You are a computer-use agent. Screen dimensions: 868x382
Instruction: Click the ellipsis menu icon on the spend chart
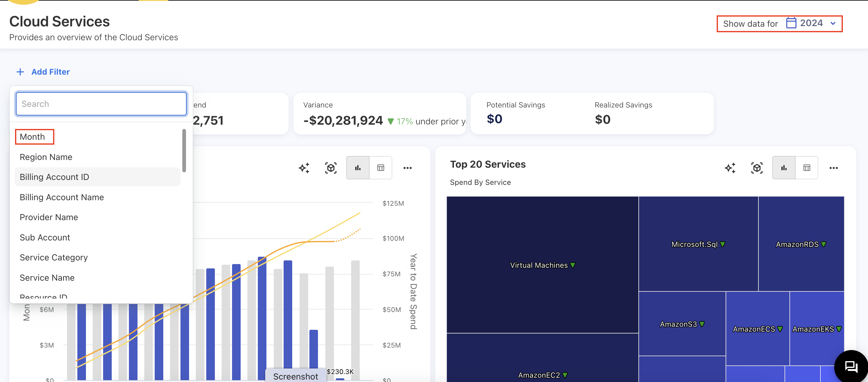pos(408,168)
